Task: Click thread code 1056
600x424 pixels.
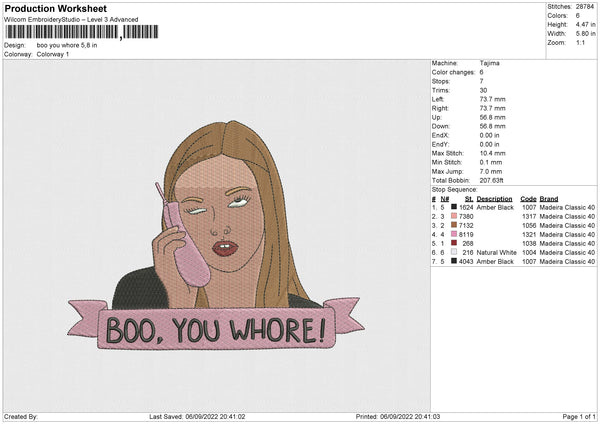Action: click(x=529, y=226)
